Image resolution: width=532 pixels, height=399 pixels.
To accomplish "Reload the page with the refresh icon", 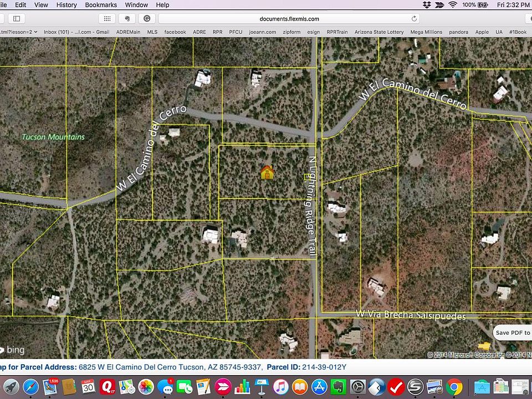I will tap(414, 19).
